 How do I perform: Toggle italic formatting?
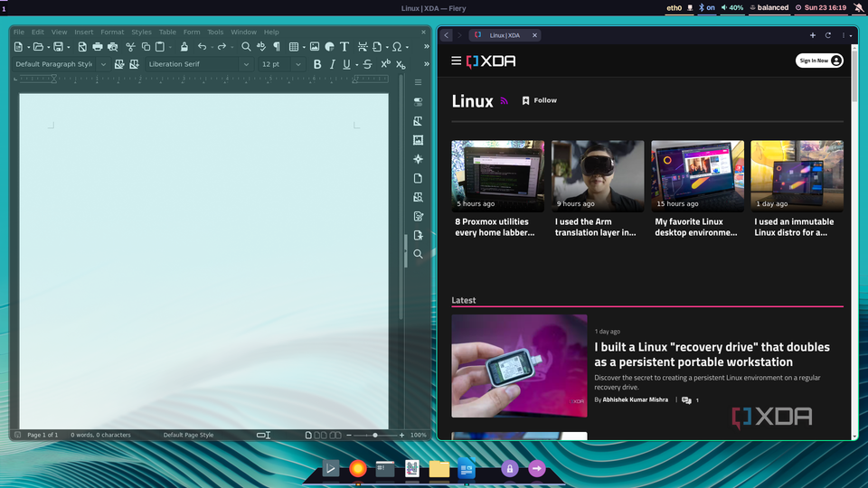pos(332,64)
